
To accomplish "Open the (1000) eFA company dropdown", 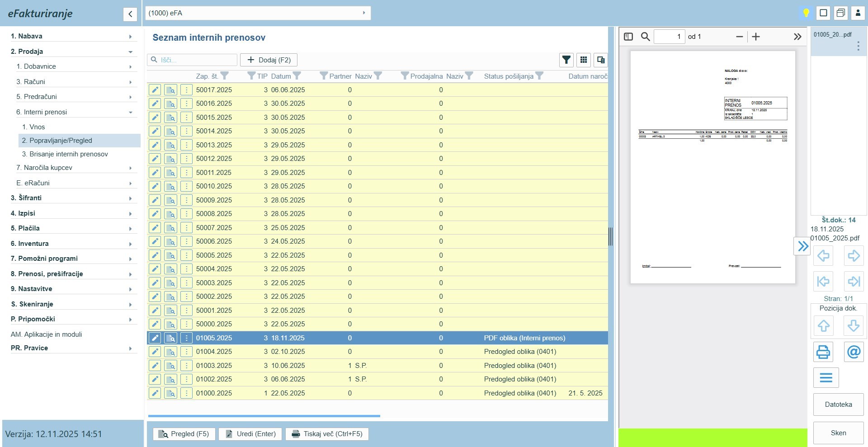I will tap(258, 13).
